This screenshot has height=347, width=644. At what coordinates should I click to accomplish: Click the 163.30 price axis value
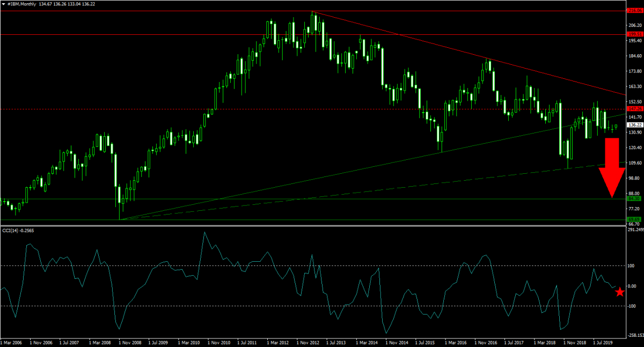[635, 86]
